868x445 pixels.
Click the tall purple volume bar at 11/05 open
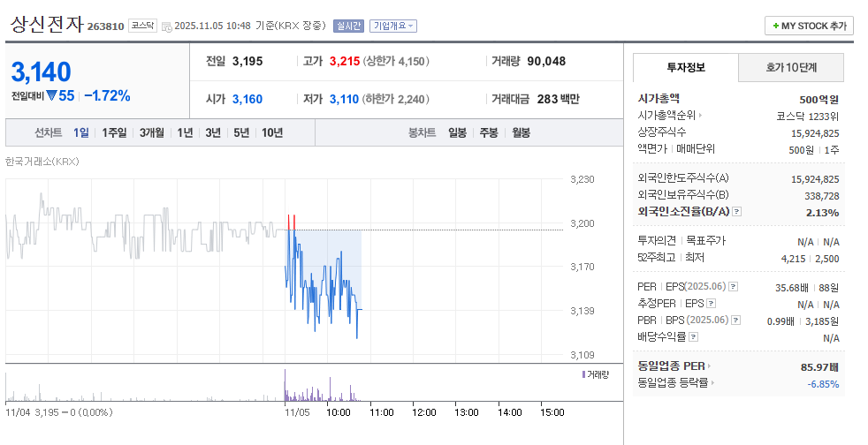pyautogui.click(x=286, y=385)
